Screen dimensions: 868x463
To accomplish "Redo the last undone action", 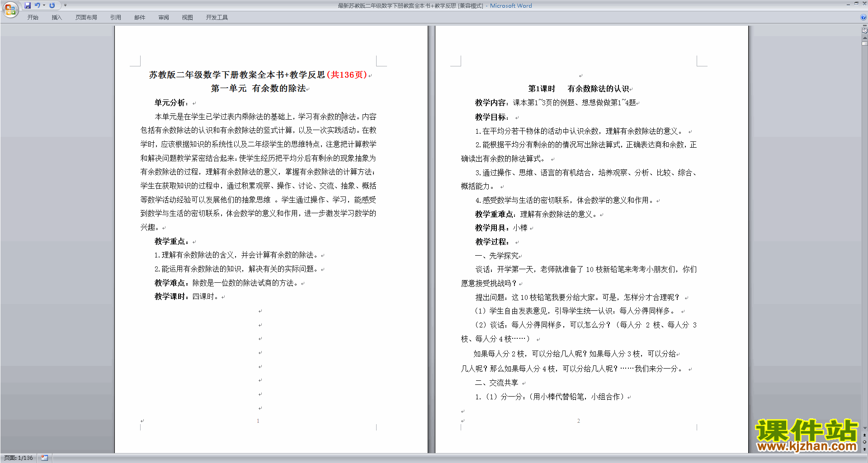I will point(52,5).
